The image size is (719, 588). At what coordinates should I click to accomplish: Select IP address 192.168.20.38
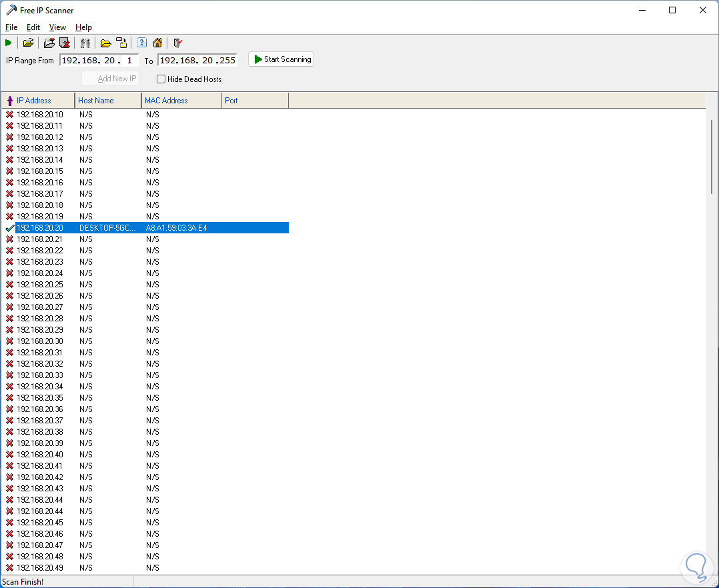coord(39,432)
